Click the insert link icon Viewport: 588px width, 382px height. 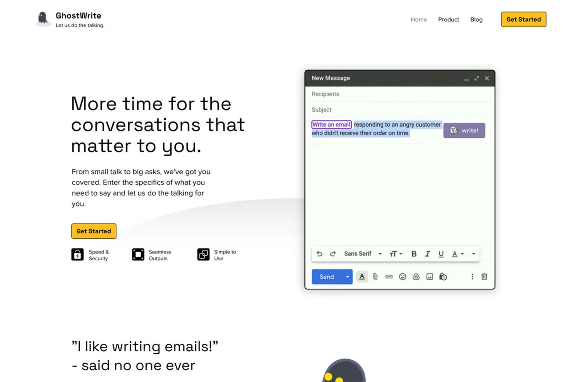(389, 277)
